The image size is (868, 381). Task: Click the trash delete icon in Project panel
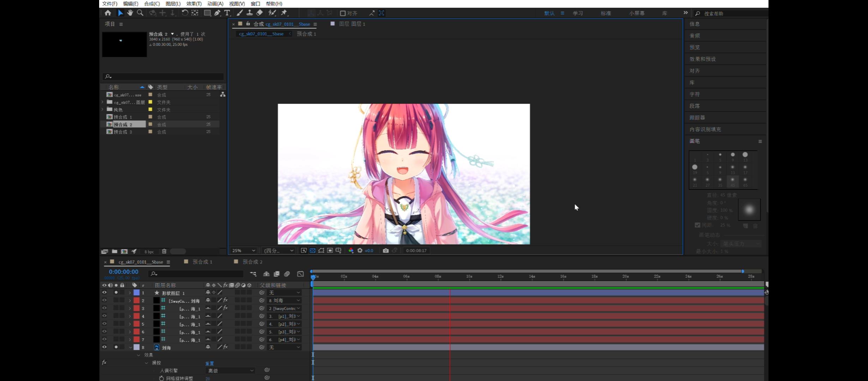click(164, 252)
